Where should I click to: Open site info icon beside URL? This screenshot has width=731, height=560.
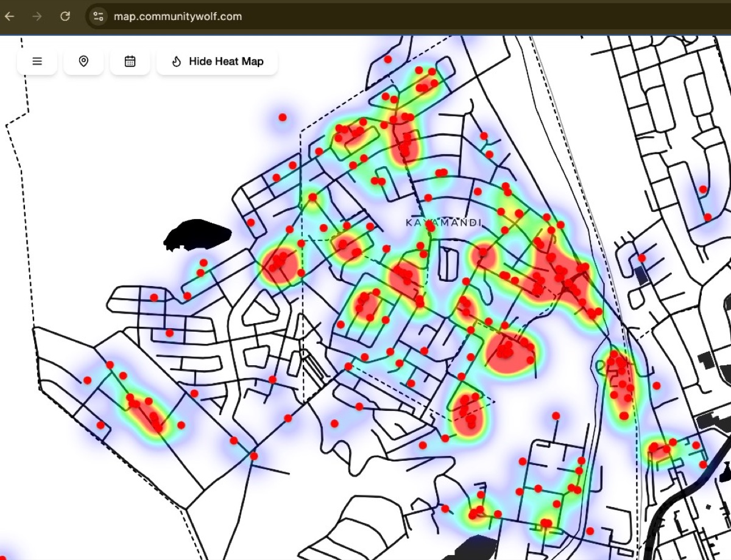(x=99, y=16)
